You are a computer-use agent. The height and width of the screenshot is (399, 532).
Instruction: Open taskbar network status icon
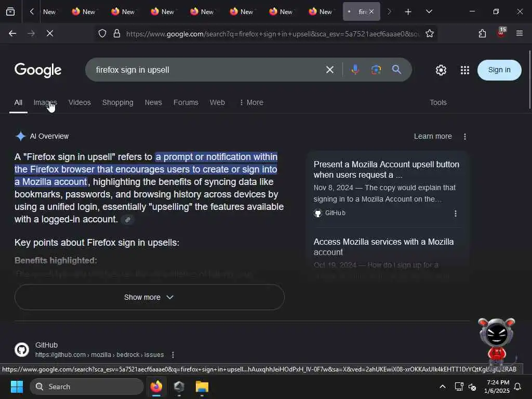[x=459, y=387]
